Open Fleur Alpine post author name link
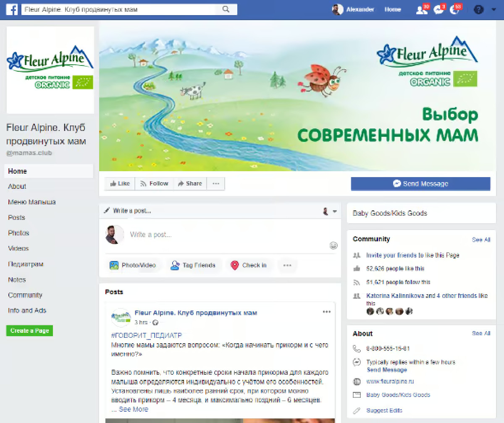Viewport: 504px width, 423px height. (196, 313)
